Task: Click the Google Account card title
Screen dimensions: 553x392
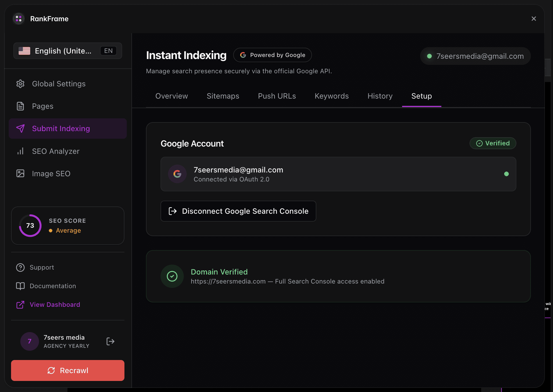Action: pyautogui.click(x=192, y=144)
